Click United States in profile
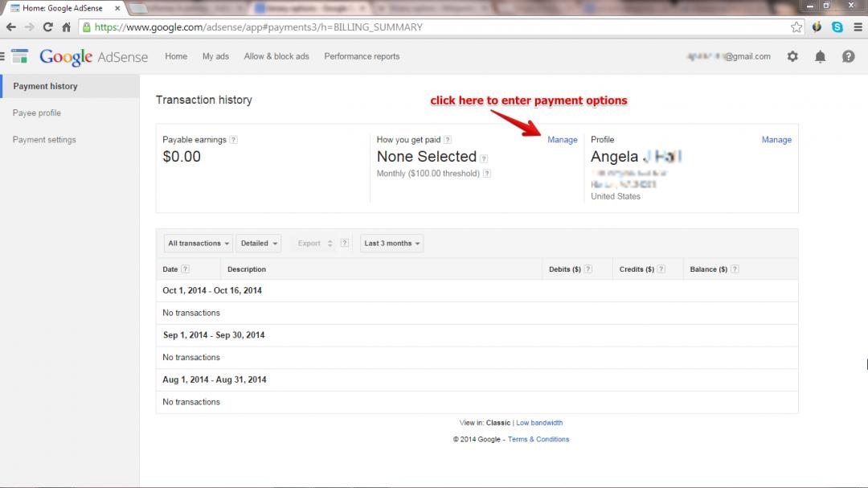Screen dimensions: 868x488 point(615,197)
